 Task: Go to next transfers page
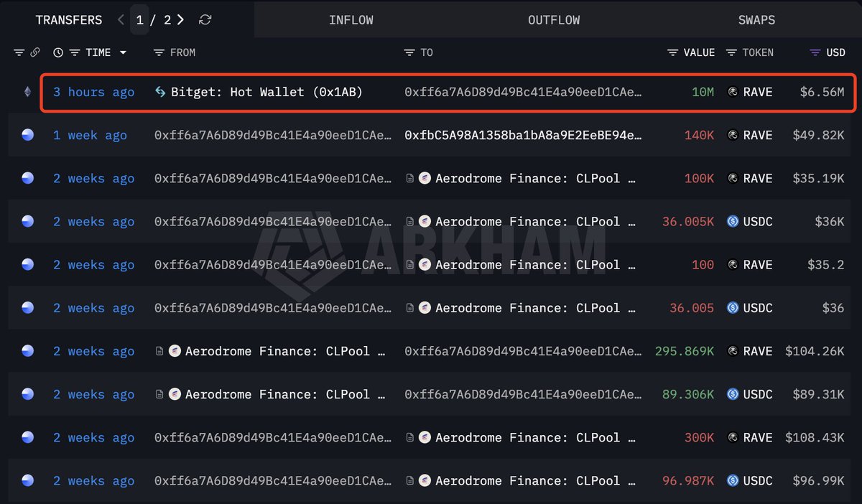[180, 20]
